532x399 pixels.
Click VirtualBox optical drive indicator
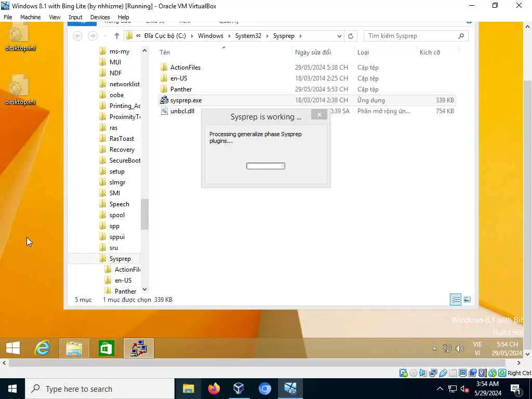pos(413,373)
